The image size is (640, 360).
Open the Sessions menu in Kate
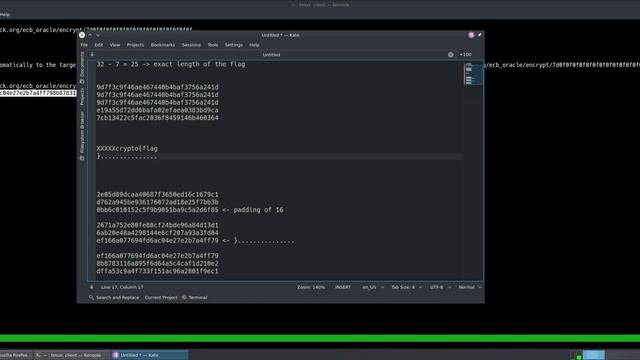pos(191,45)
